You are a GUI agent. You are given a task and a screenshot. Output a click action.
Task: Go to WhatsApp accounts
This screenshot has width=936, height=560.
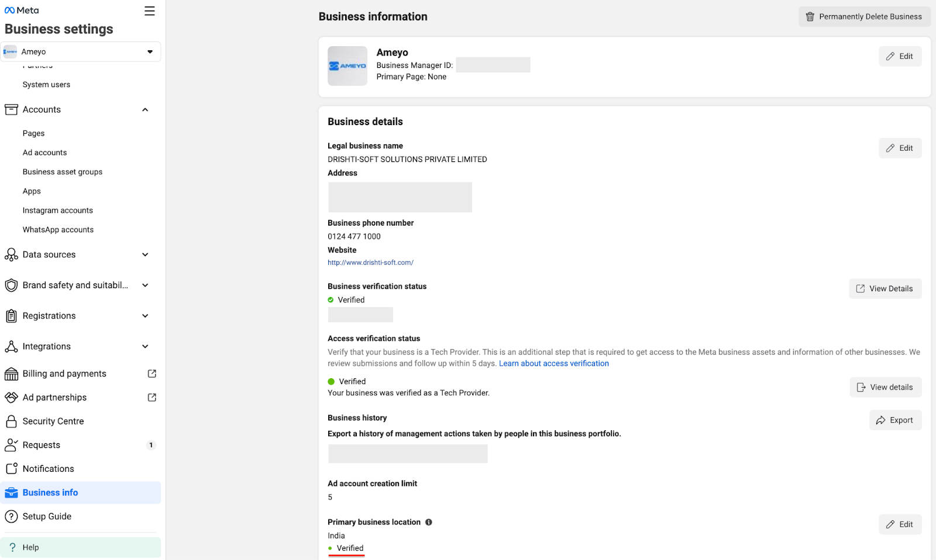pos(58,230)
